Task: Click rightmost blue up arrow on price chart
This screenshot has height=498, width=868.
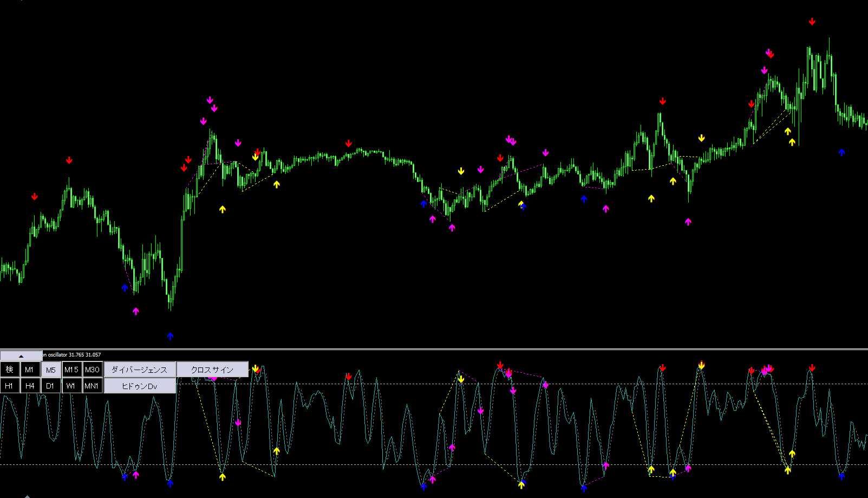Action: 841,152
